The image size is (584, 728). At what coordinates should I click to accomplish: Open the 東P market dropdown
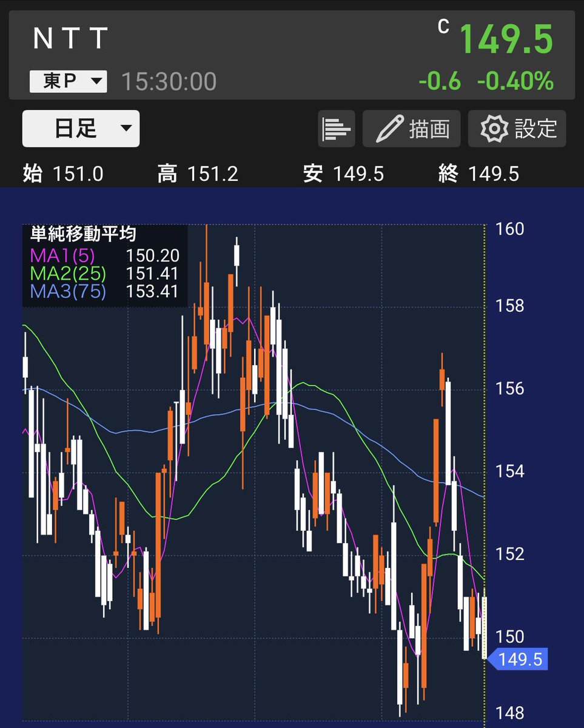(69, 81)
